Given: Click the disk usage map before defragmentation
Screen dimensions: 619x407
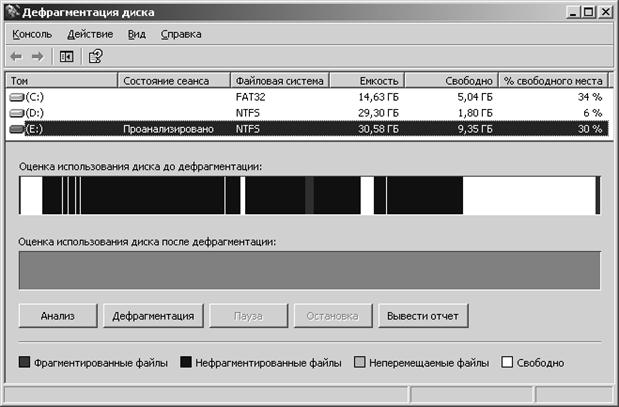Looking at the screenshot, I should pos(310,195).
